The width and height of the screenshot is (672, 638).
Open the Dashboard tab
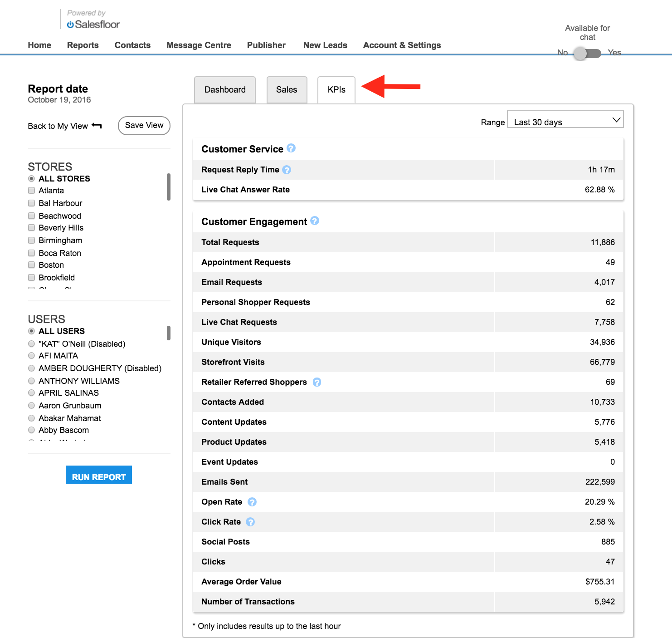click(x=225, y=90)
